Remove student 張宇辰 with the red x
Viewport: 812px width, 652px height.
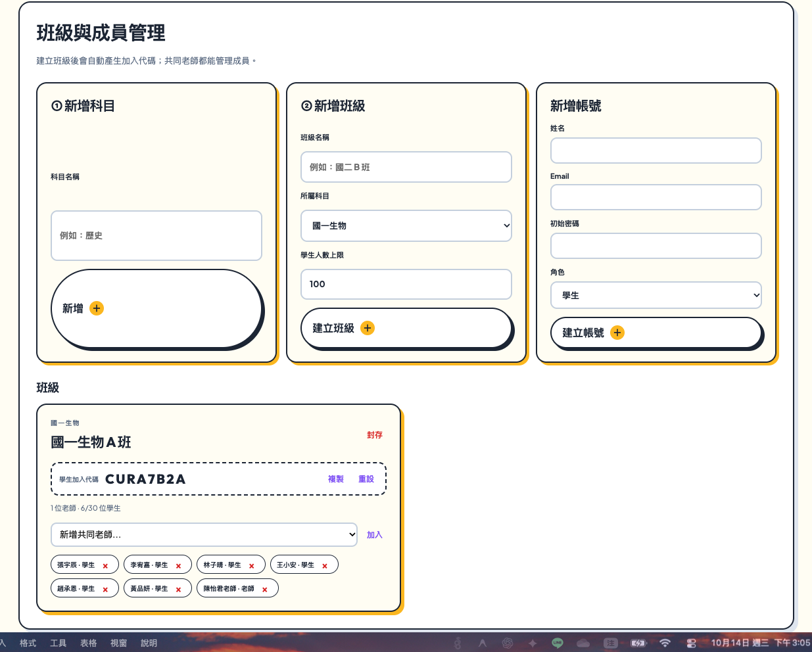[x=105, y=566]
